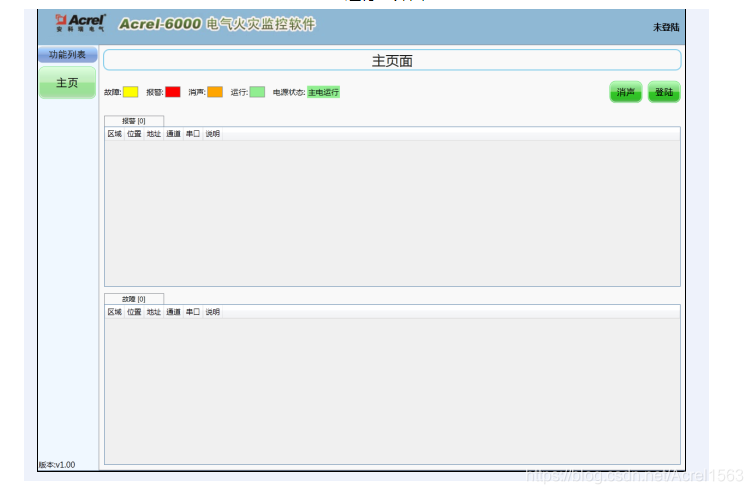Click 说明 column header in 报警 table
The height and width of the screenshot is (494, 753).
point(213,134)
